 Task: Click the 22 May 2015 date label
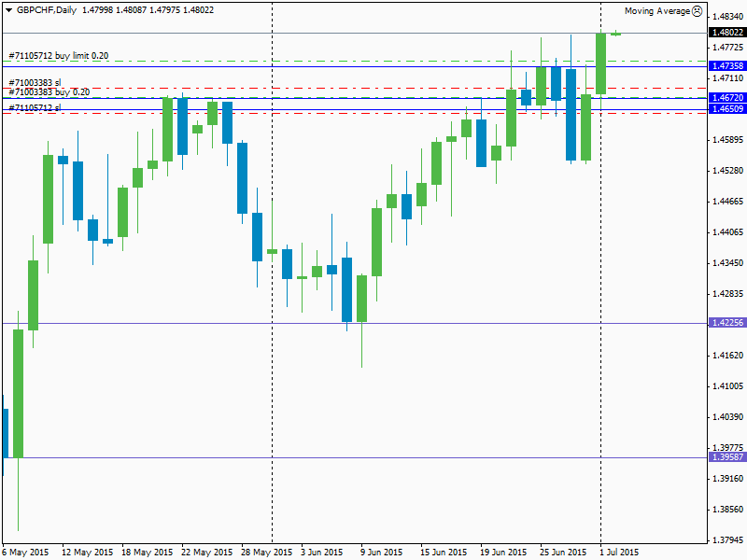[206, 552]
